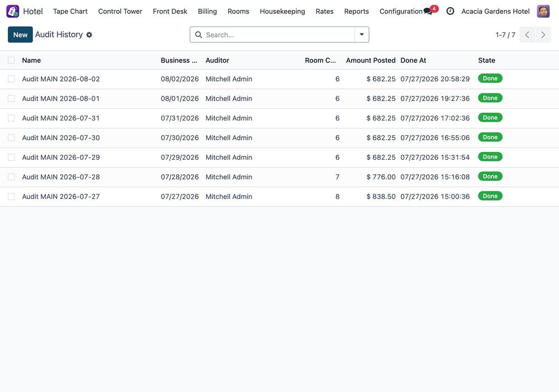Open the Hotel app home icon
The height and width of the screenshot is (392, 559).
click(x=13, y=11)
